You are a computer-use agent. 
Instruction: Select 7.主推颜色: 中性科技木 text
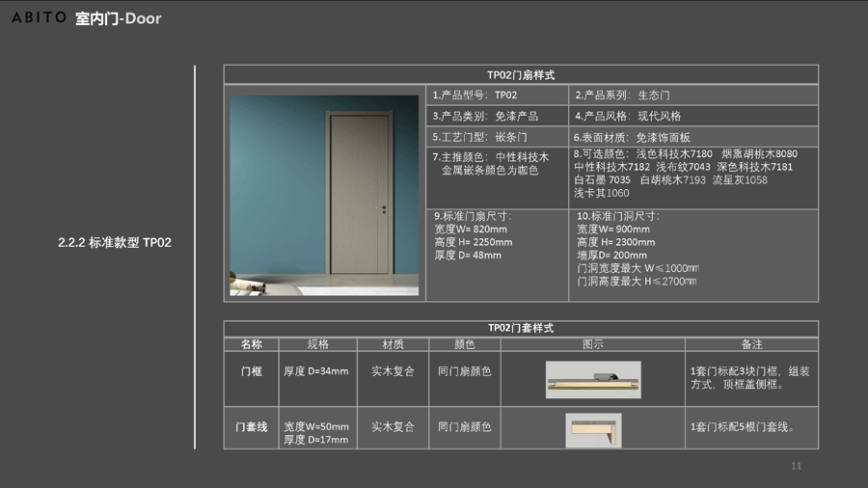click(x=491, y=157)
